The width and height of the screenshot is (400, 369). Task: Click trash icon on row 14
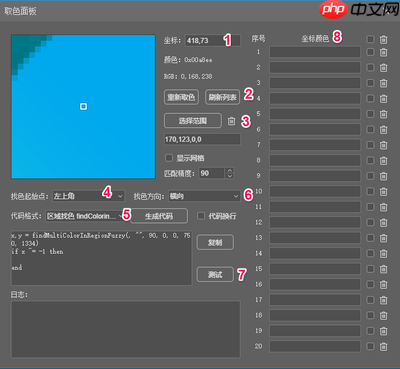click(x=383, y=254)
